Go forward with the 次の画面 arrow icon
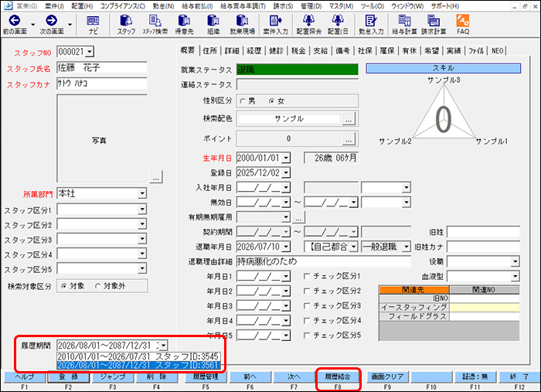541x392 pixels. 52,21
